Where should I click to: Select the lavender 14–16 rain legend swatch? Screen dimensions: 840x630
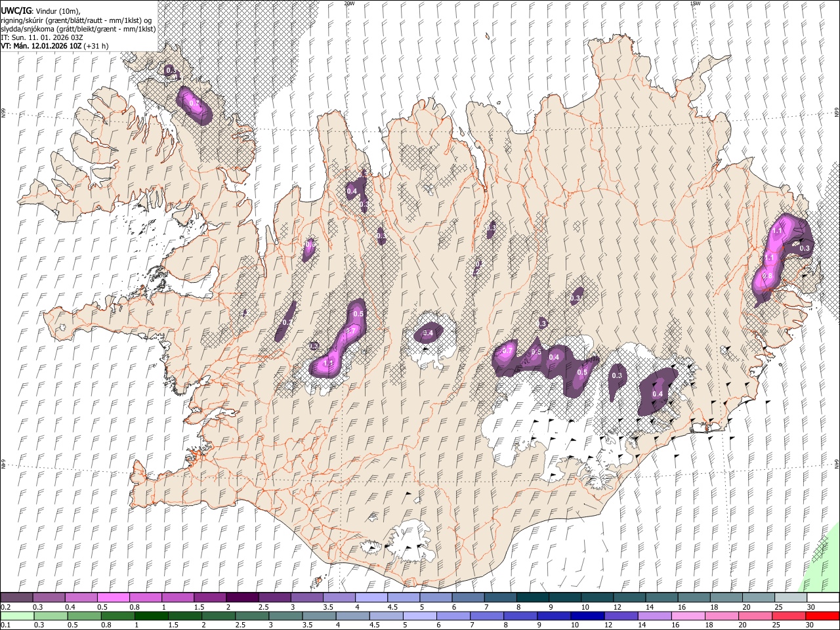click(654, 616)
